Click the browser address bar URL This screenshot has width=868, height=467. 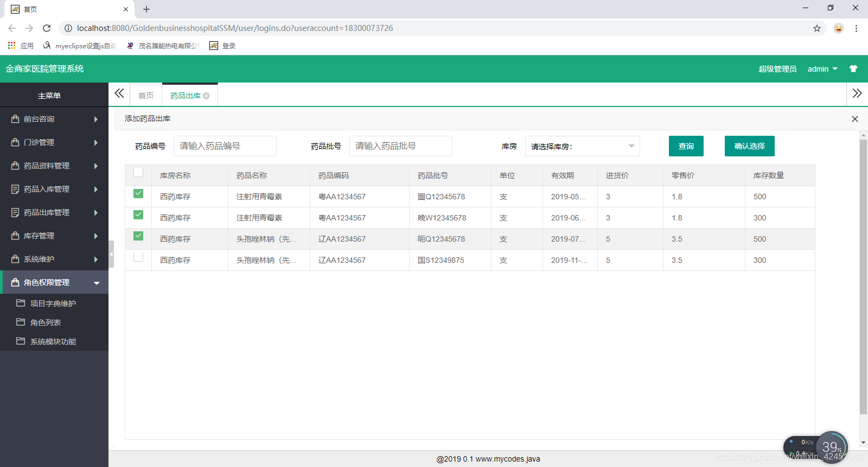coord(235,28)
